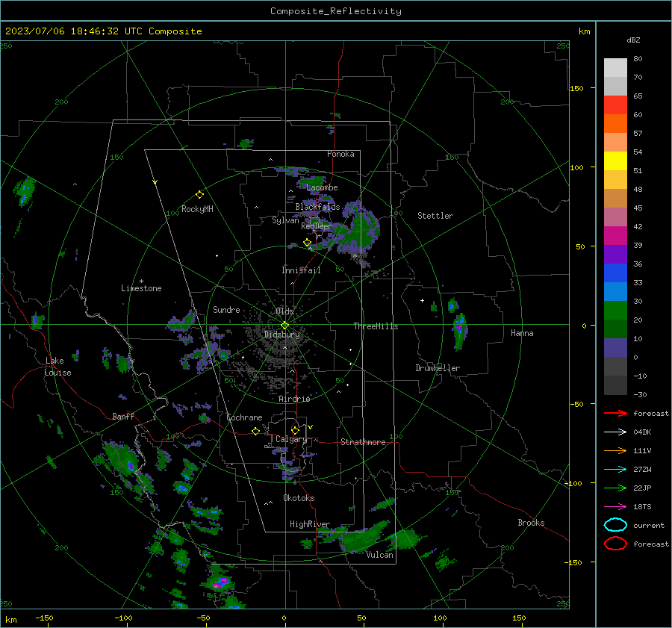Image resolution: width=672 pixels, height=628 pixels.
Task: Click the Innisfail town label
Action: (301, 270)
